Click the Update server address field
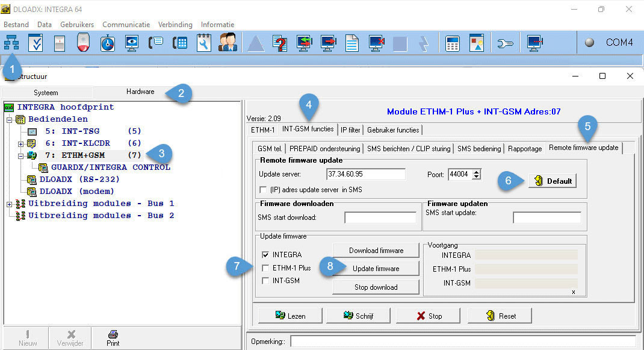Viewport: 644px width, 350px height. pos(366,174)
